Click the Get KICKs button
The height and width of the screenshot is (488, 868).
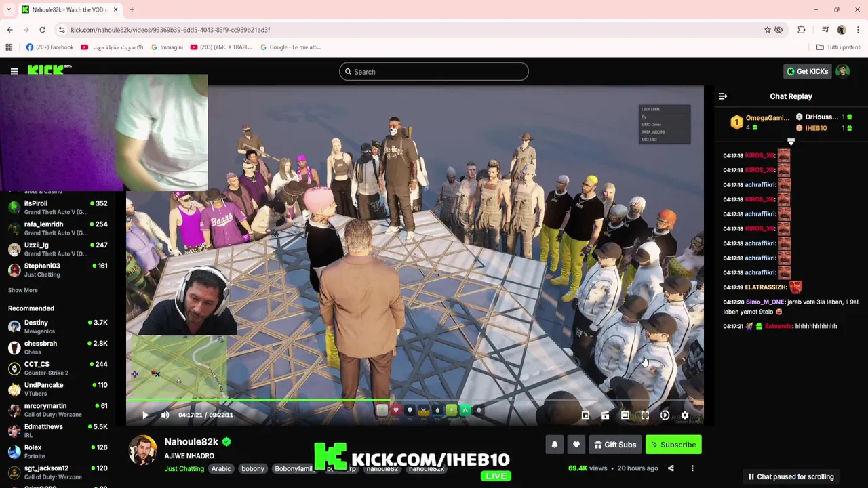click(807, 71)
